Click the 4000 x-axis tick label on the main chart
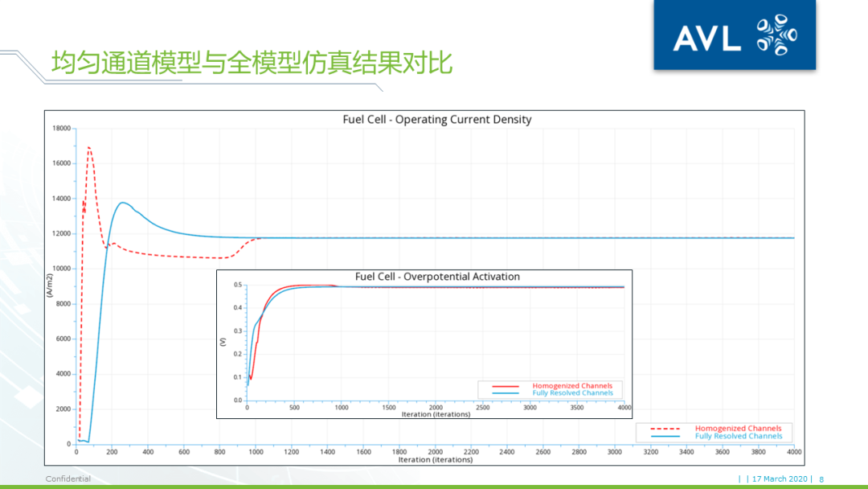The height and width of the screenshot is (489, 868). 794,452
